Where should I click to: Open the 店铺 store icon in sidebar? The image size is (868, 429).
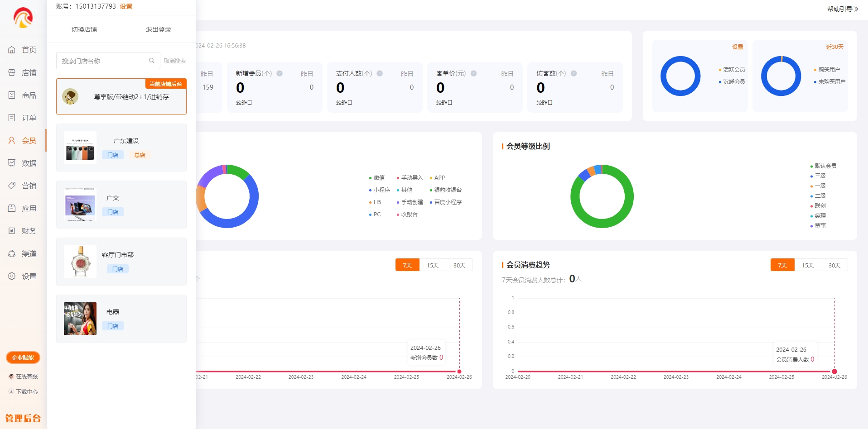pyautogui.click(x=12, y=72)
